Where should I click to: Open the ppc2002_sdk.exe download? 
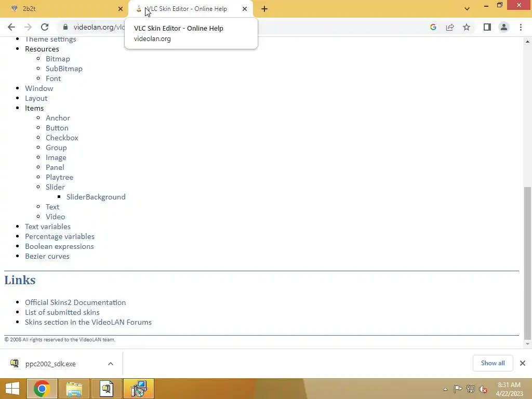[x=50, y=364]
